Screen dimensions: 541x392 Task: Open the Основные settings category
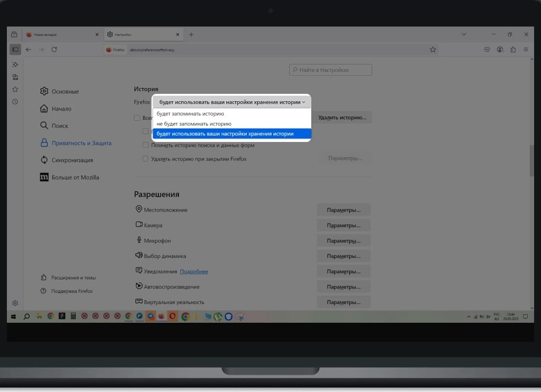(60, 91)
